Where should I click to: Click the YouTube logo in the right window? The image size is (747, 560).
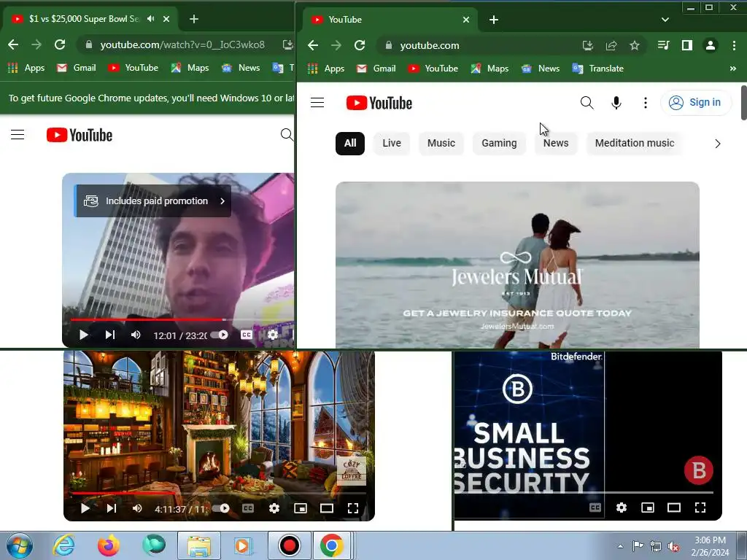(379, 103)
